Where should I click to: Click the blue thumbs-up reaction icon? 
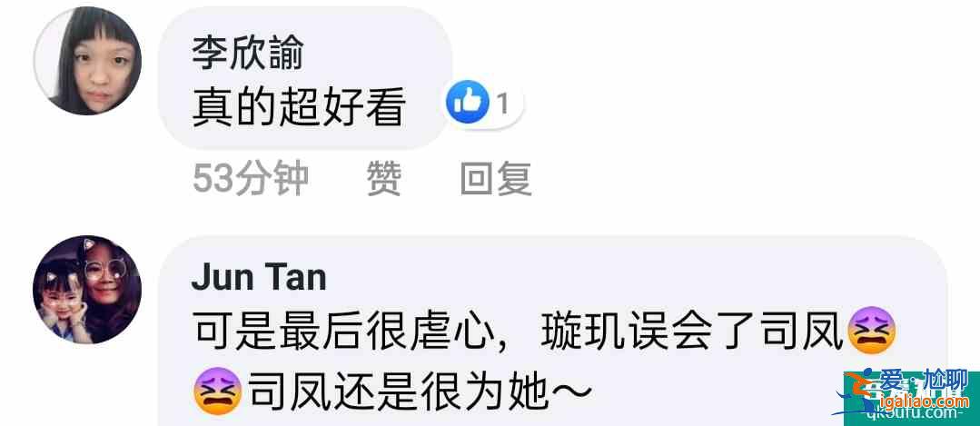tap(467, 102)
